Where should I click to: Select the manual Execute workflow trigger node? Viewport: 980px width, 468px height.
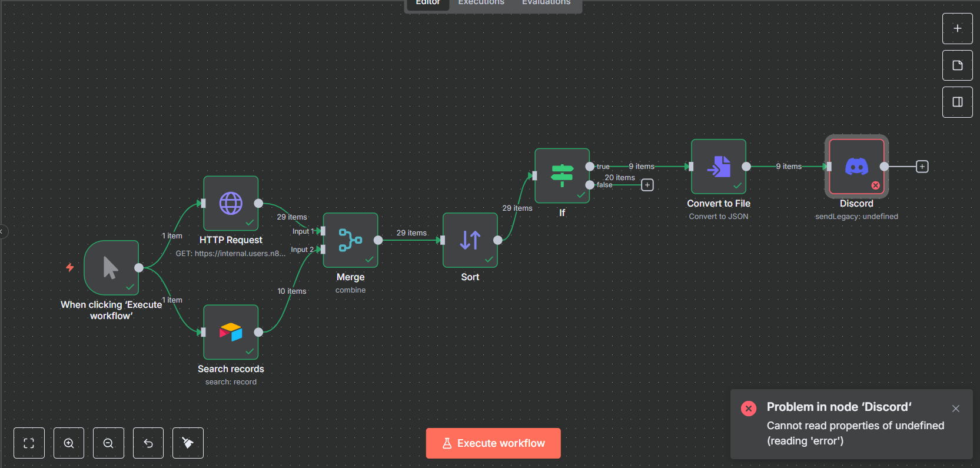tap(111, 268)
